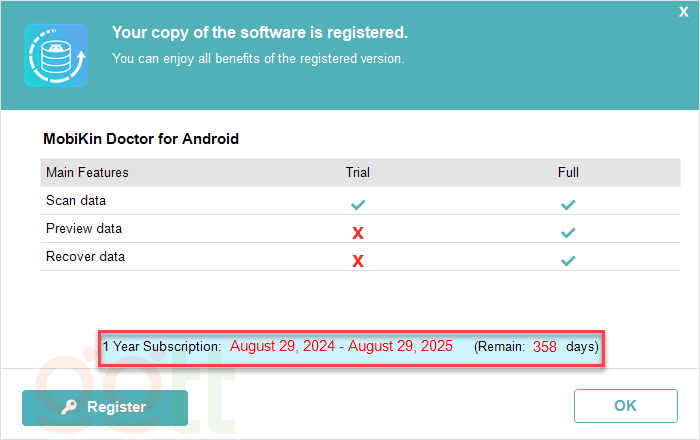The height and width of the screenshot is (440, 700).
Task: Click the Scan data feature row label
Action: coord(76,200)
